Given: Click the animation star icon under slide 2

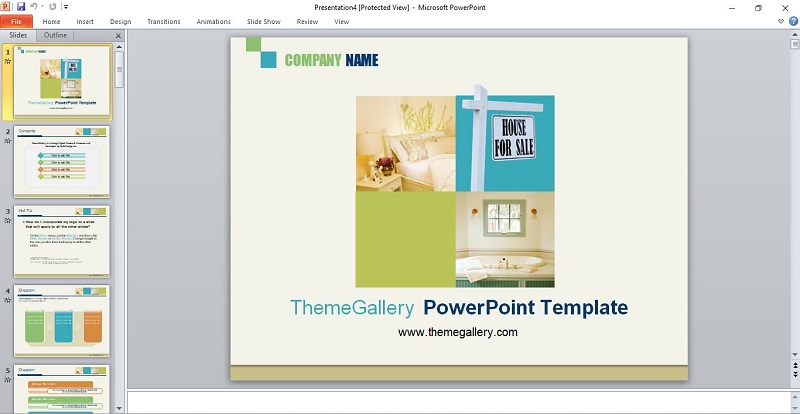Looking at the screenshot, I should tap(8, 140).
